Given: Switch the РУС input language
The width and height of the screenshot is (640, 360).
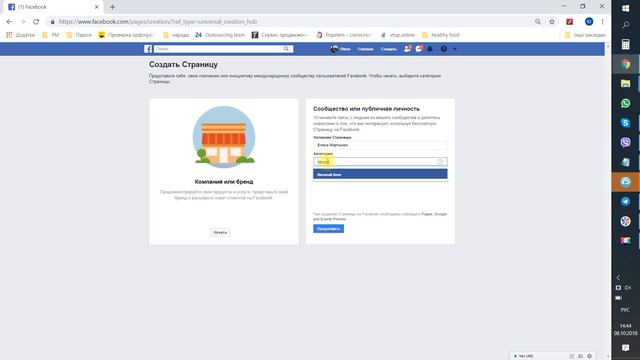Looking at the screenshot, I should [625, 310].
